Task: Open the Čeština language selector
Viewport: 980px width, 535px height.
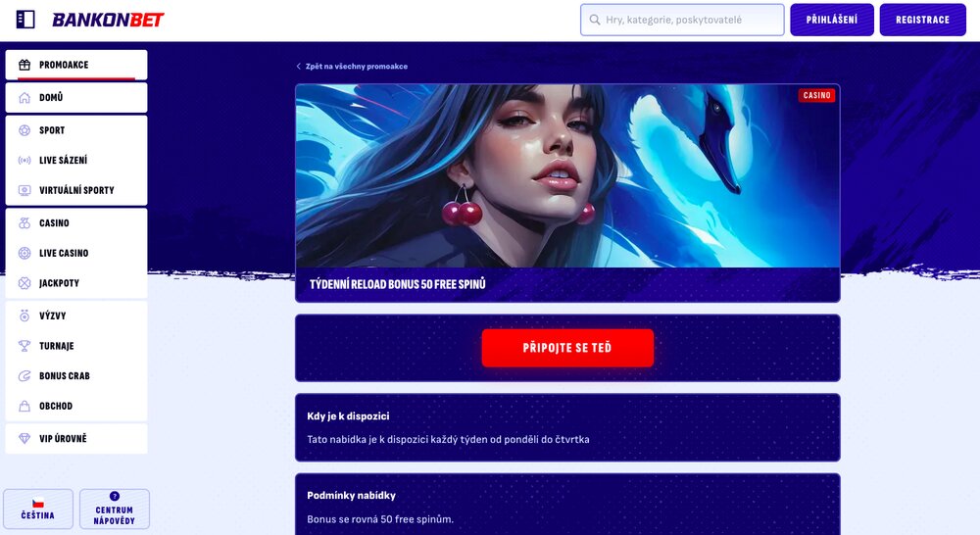Action: [x=38, y=509]
